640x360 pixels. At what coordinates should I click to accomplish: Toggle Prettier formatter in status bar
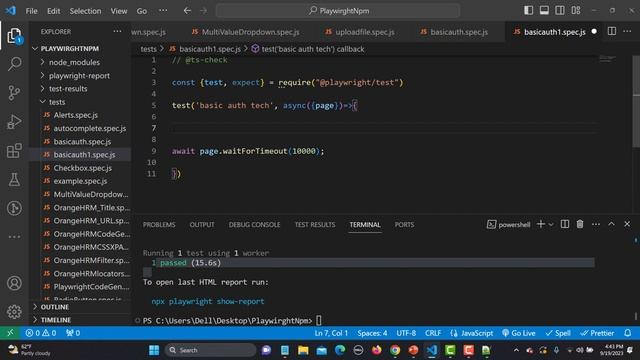[597, 333]
